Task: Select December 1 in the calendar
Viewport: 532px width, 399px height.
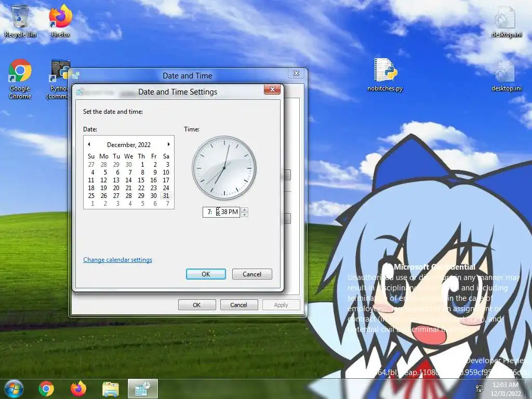Action: (x=142, y=165)
